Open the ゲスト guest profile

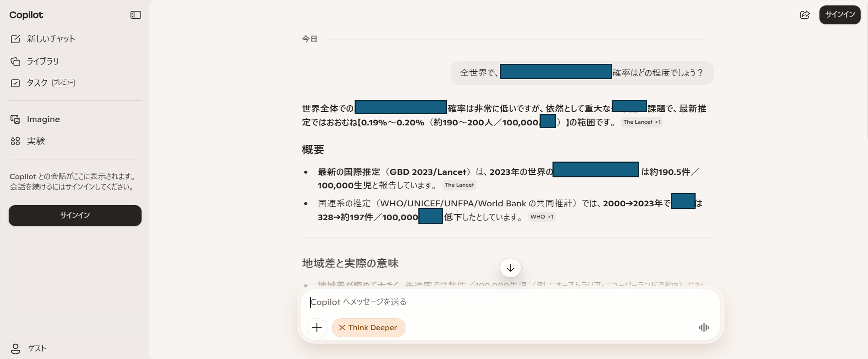click(x=29, y=348)
